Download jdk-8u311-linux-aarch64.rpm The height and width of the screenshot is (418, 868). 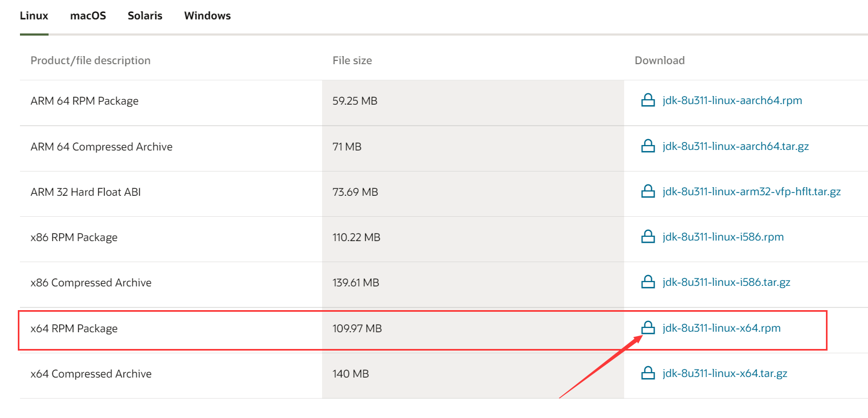(x=732, y=100)
